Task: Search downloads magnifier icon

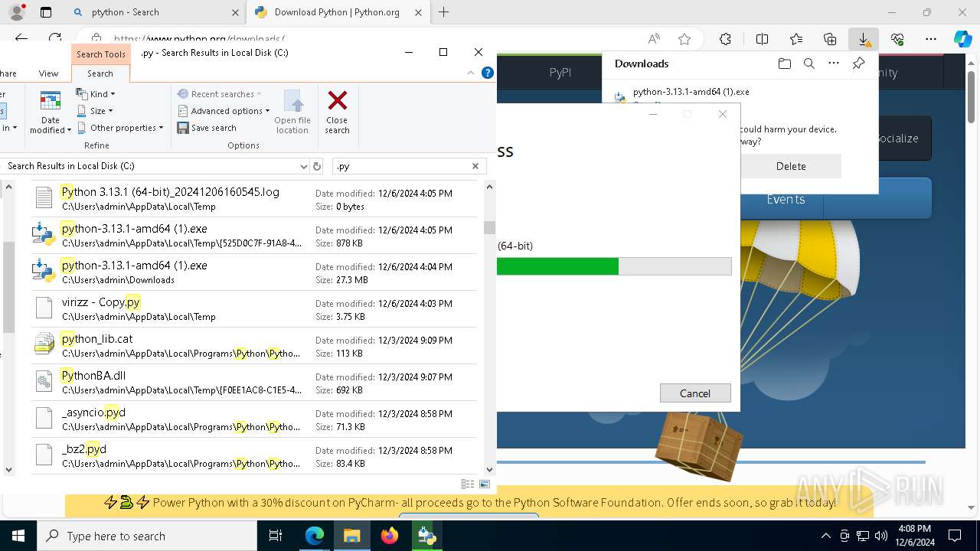Action: [809, 64]
